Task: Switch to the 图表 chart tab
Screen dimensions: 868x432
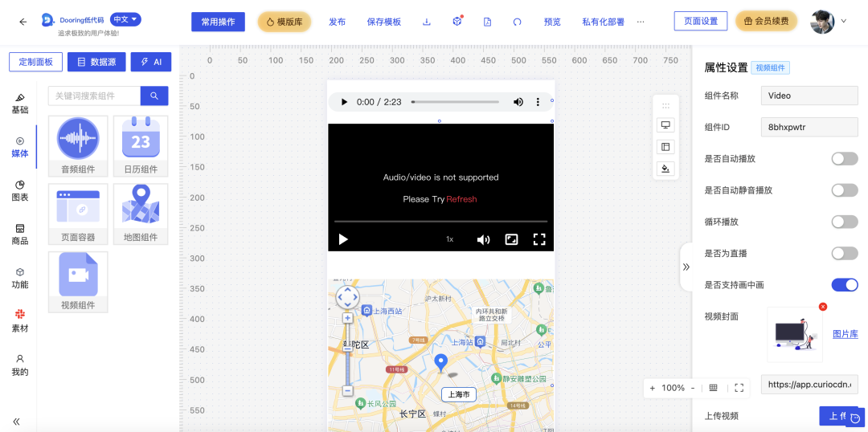Action: coord(20,191)
